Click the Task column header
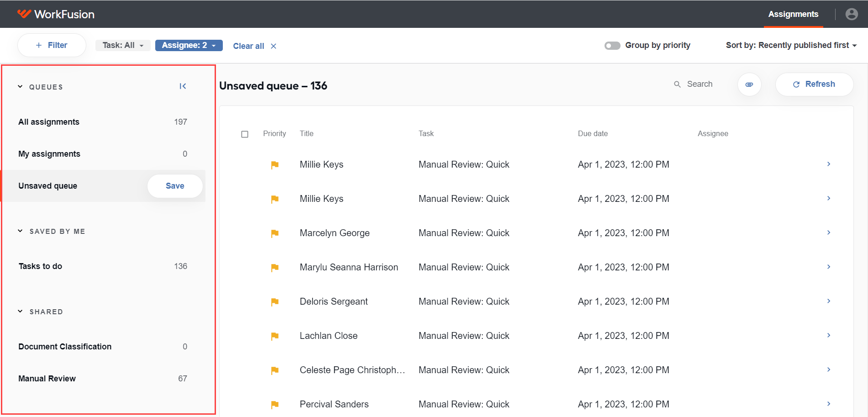The width and height of the screenshot is (868, 417). point(426,134)
